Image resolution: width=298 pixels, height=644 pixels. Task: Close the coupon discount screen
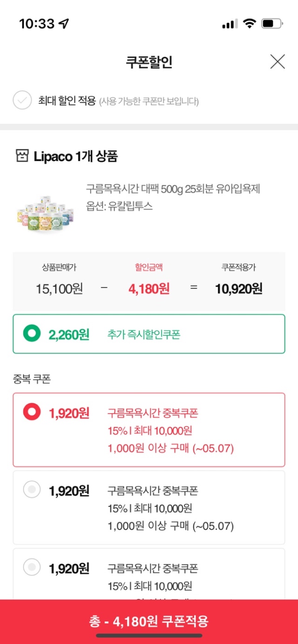tap(278, 61)
